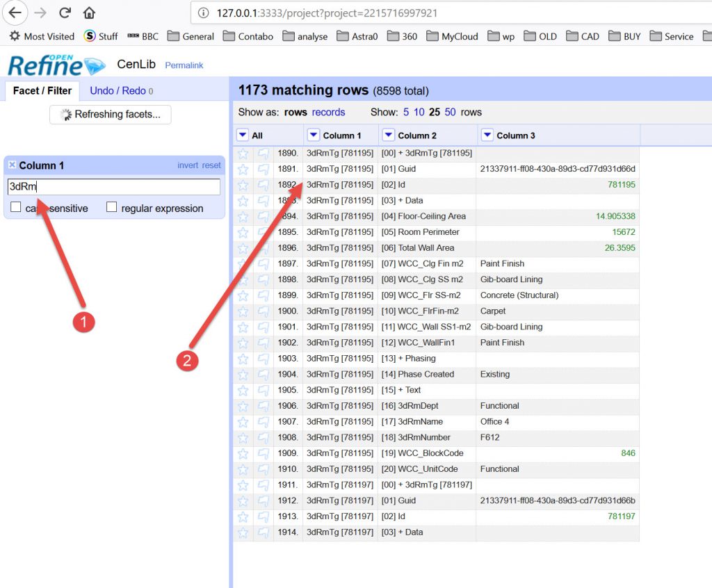
Task: Enable case sensitive filtering
Action: [x=16, y=207]
